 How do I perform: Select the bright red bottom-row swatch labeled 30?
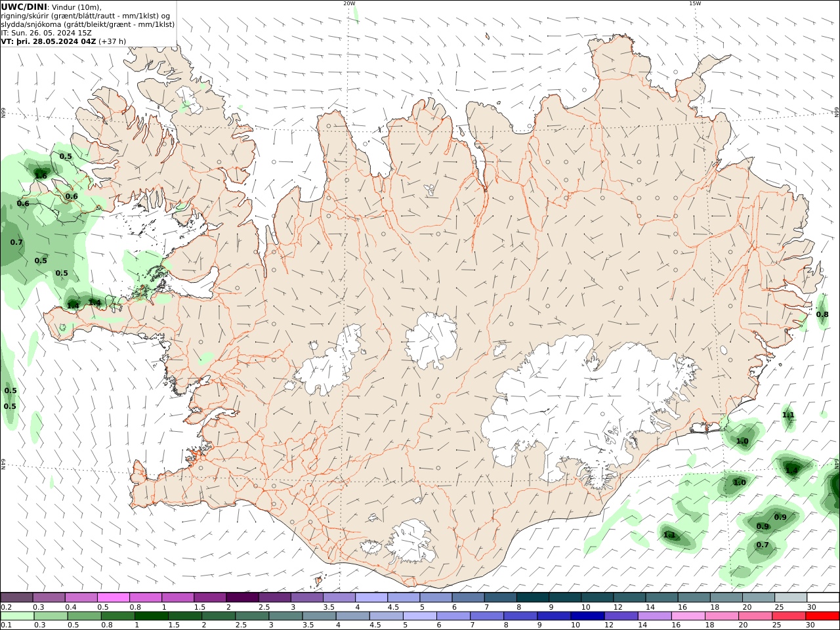pyautogui.click(x=822, y=616)
